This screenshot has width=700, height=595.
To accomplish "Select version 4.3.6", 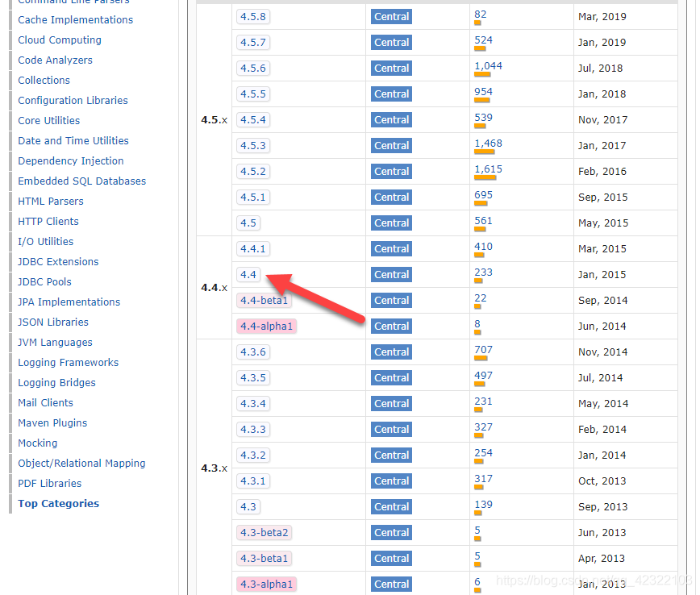I will point(253,352).
